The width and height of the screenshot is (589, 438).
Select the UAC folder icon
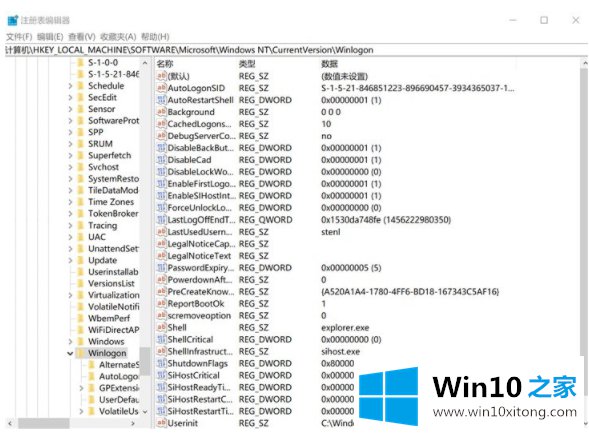(81, 237)
